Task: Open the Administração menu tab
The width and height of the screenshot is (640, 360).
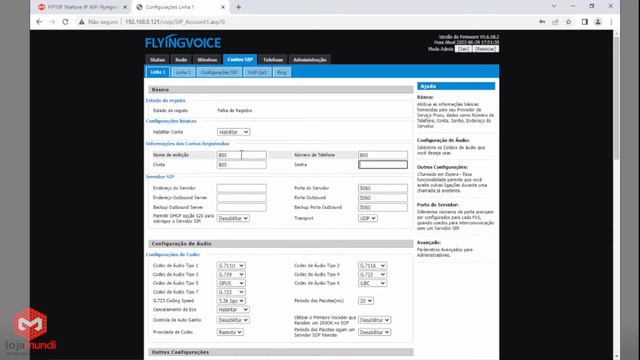Action: tap(310, 60)
